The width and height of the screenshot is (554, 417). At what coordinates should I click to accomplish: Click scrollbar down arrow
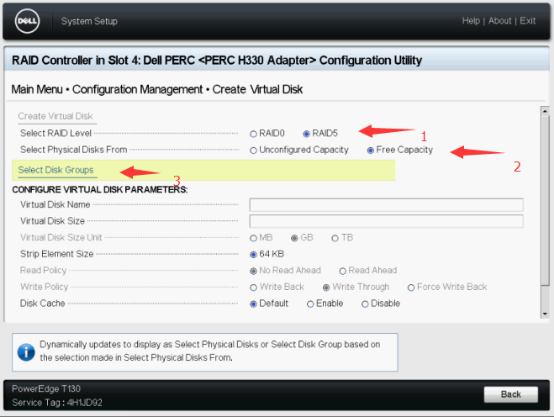[545, 313]
